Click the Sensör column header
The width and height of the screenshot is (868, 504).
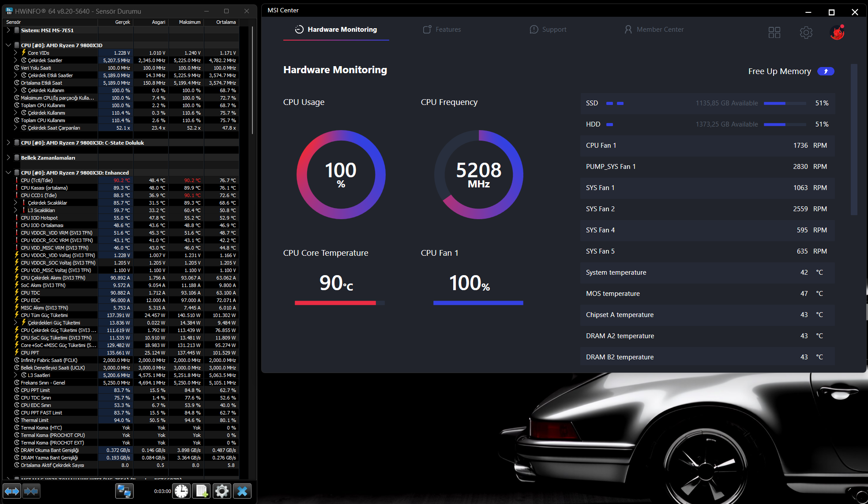[x=50, y=22]
